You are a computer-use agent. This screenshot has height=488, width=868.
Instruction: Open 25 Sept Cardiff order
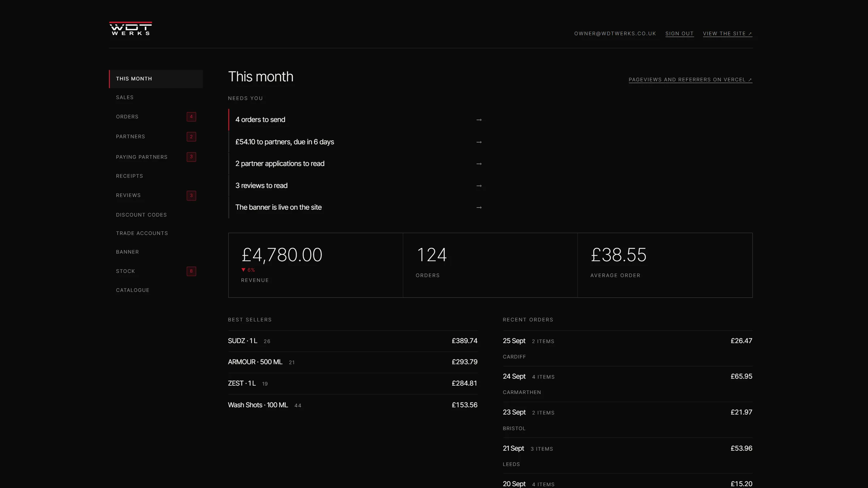click(627, 348)
